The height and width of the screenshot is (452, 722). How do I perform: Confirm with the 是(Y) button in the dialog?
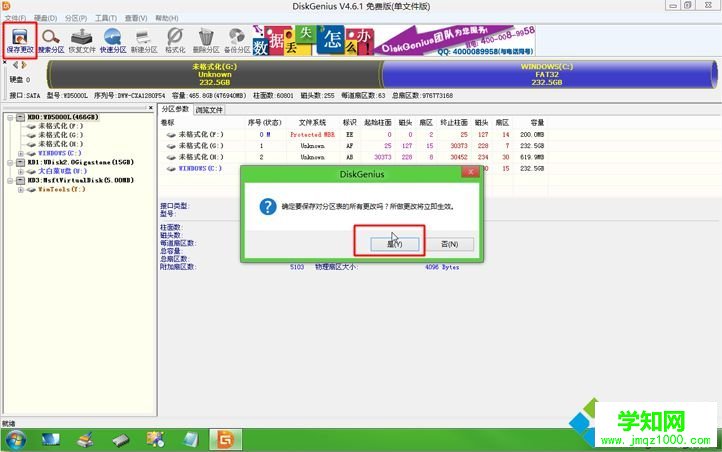point(395,244)
